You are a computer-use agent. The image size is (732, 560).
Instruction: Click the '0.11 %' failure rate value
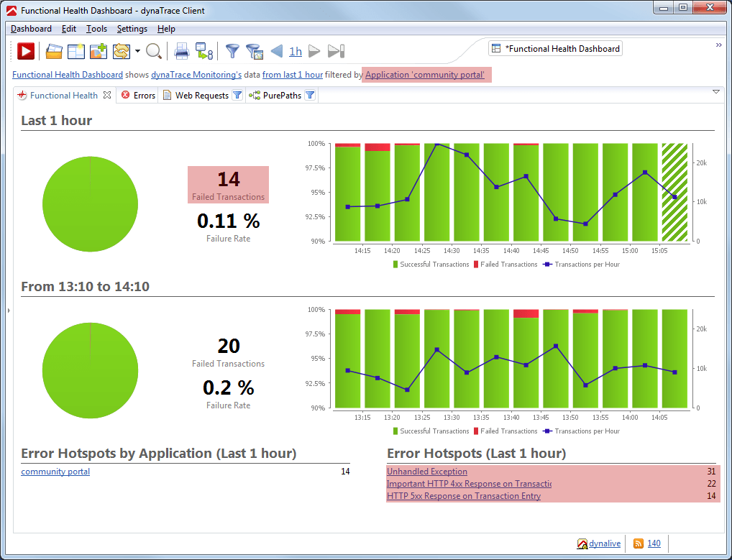coord(228,221)
